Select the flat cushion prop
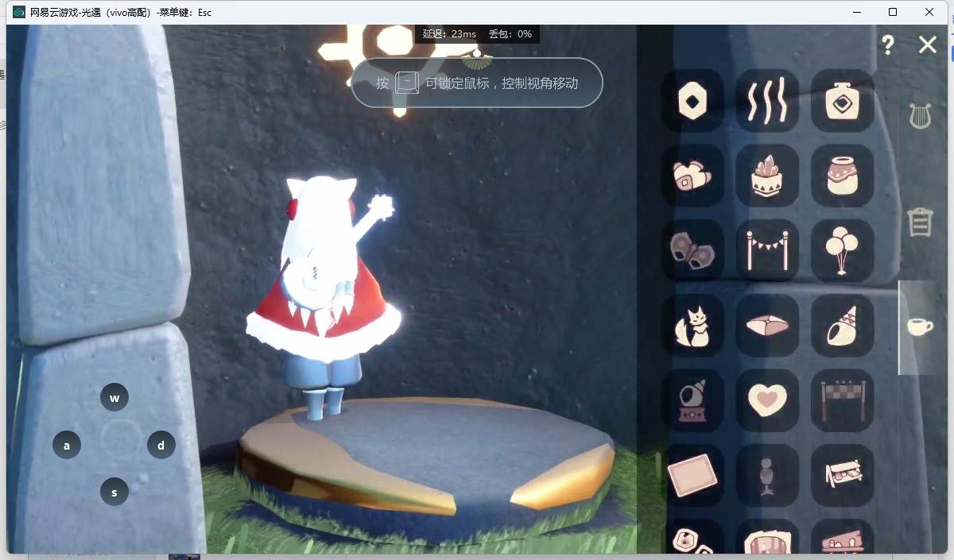Screen dimensions: 954x560 coord(767,325)
